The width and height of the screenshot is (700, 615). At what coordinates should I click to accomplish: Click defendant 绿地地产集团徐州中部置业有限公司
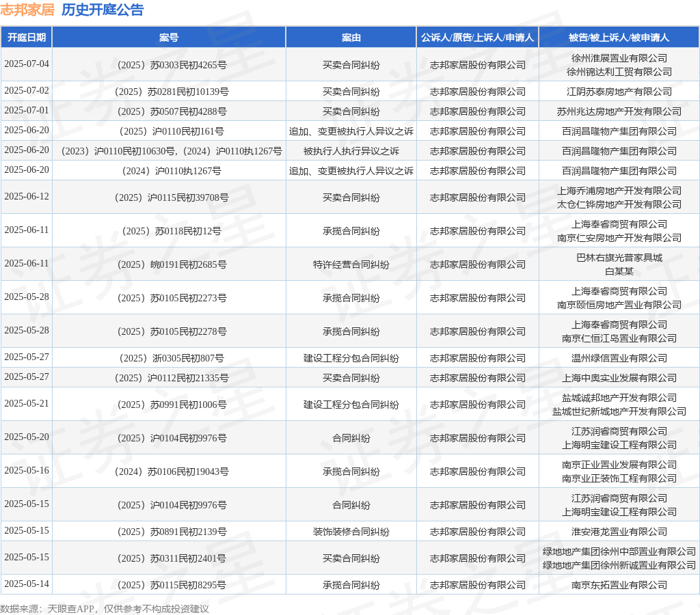click(x=619, y=551)
